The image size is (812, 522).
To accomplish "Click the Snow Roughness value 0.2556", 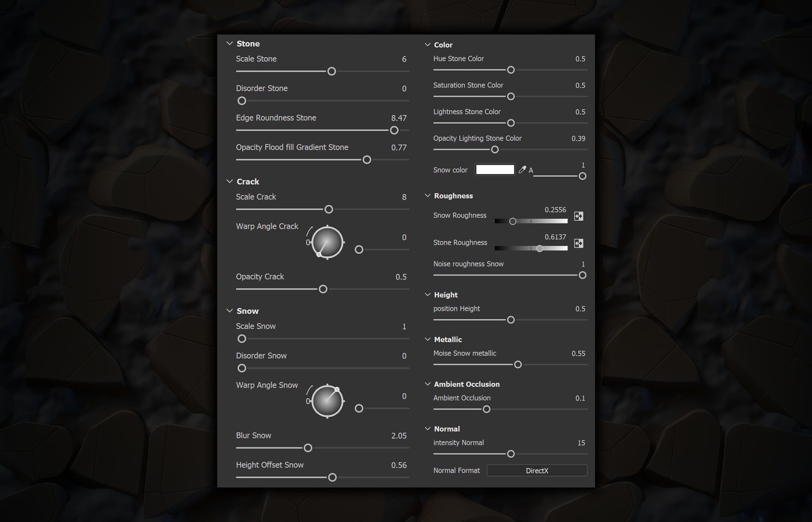I will tap(555, 210).
